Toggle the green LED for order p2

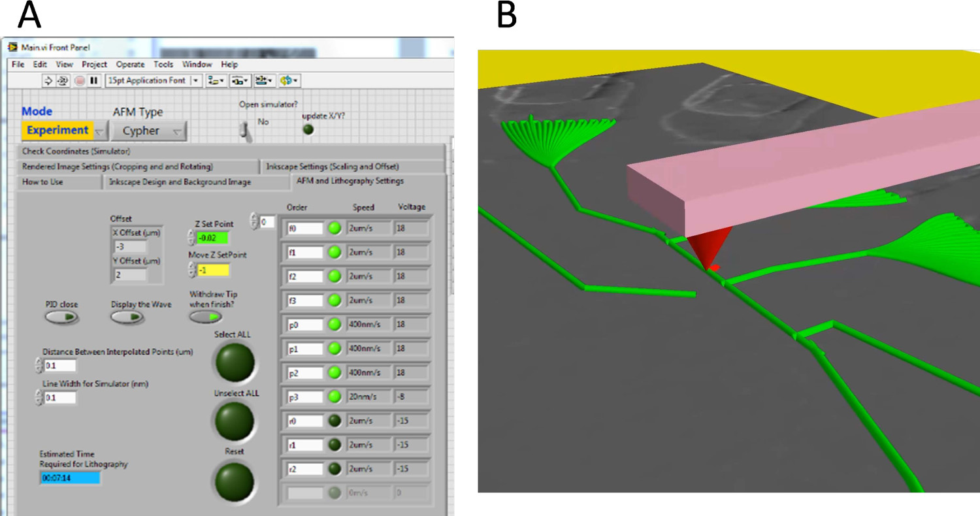(x=335, y=372)
